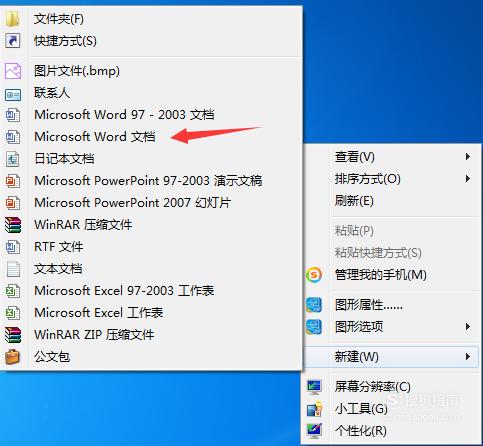Click the WinRAR icon beside WinRAR ZIP 压缩文件
Viewport: 483px width, 446px height.
pyautogui.click(x=13, y=335)
